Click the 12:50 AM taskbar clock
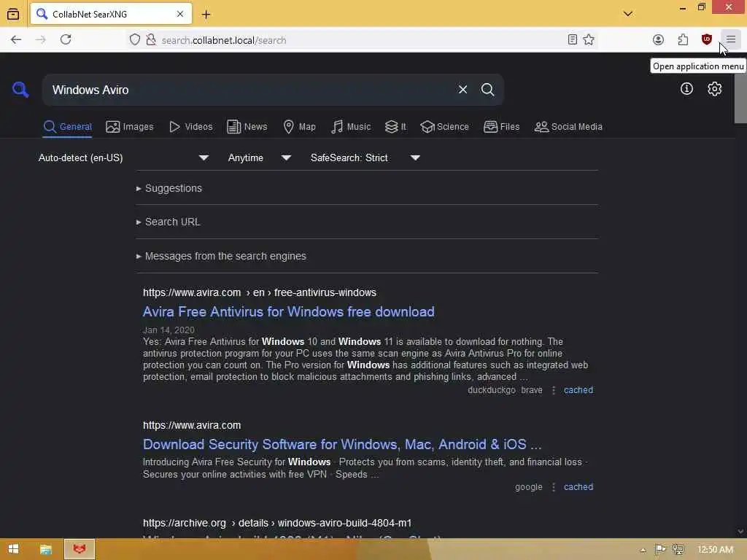Screen dimensions: 747x560 tap(715, 550)
